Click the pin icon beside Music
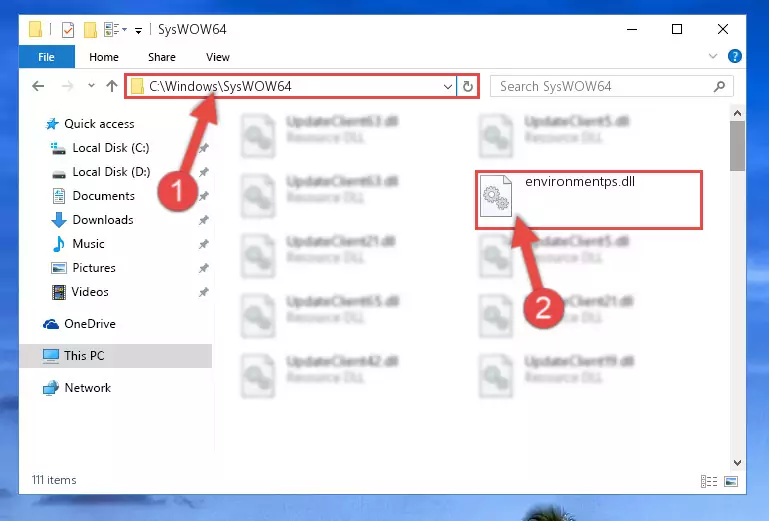This screenshot has width=769, height=521. (204, 244)
